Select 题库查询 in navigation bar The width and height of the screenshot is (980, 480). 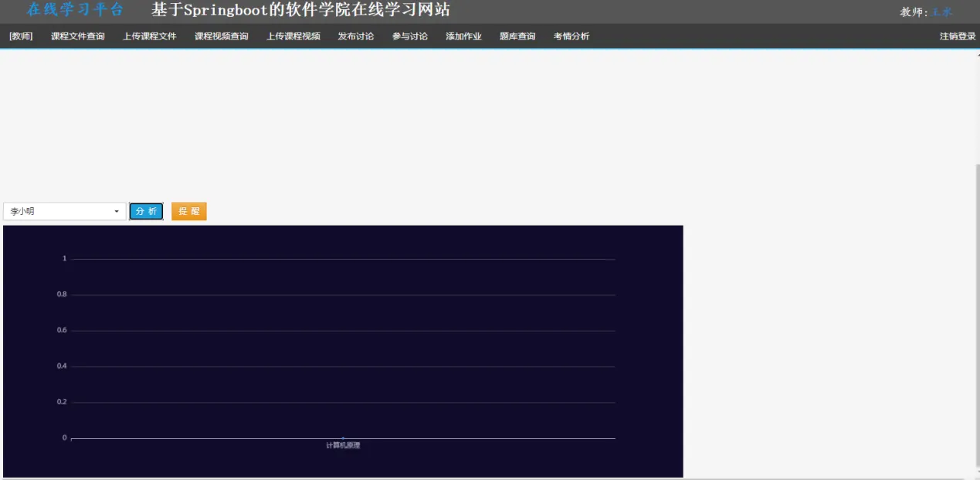point(517,36)
